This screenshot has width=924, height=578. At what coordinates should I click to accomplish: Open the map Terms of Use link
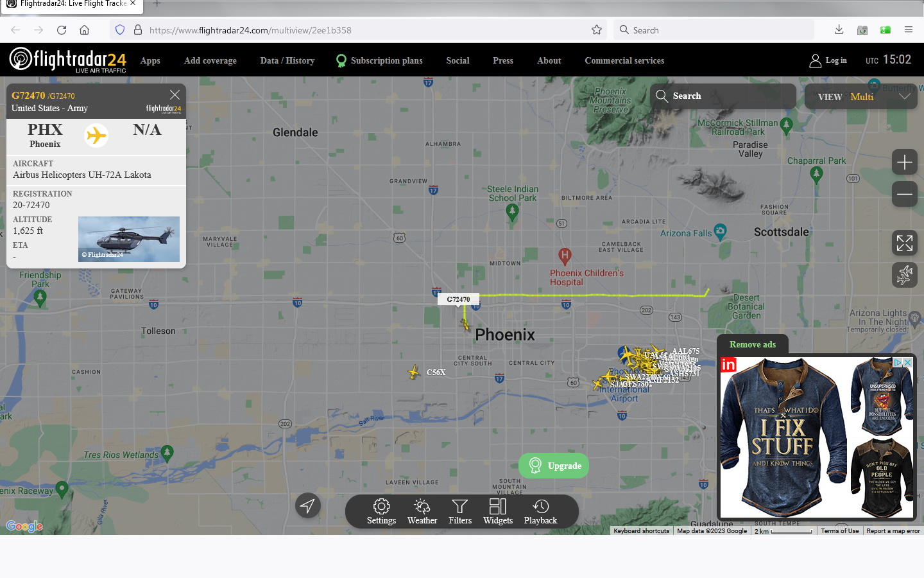[x=840, y=530]
